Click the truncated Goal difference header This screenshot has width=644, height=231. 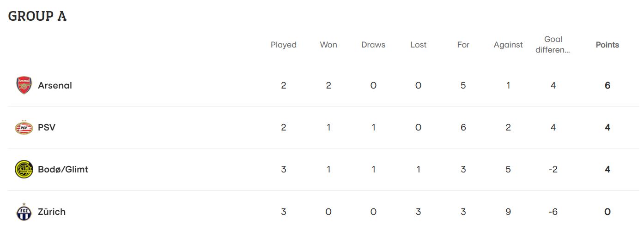553,45
